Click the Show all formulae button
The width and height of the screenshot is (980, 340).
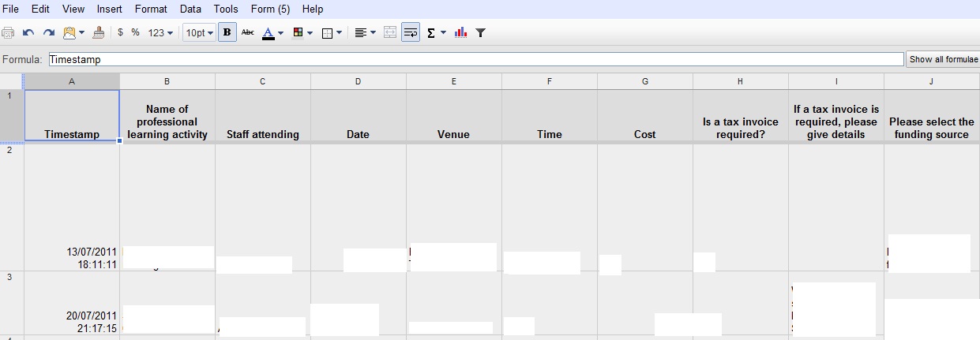click(943, 59)
